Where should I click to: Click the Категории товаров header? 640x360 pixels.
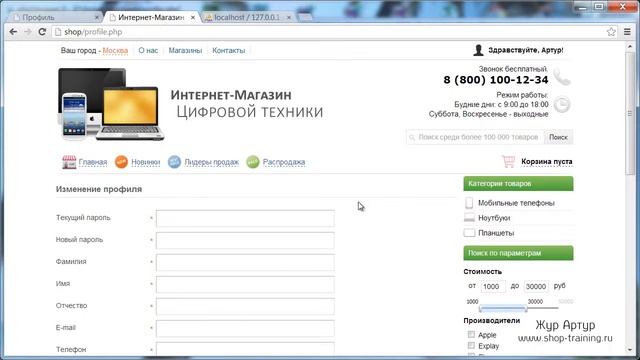pos(518,184)
